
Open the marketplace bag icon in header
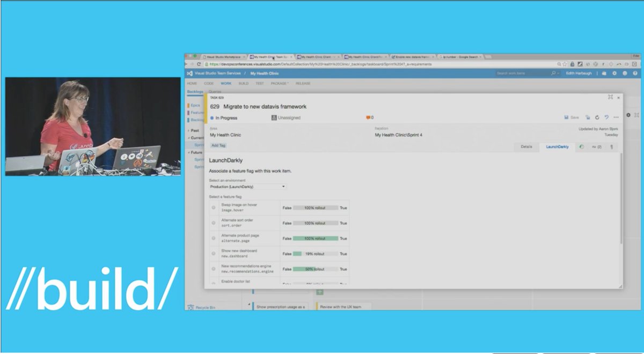(x=604, y=73)
